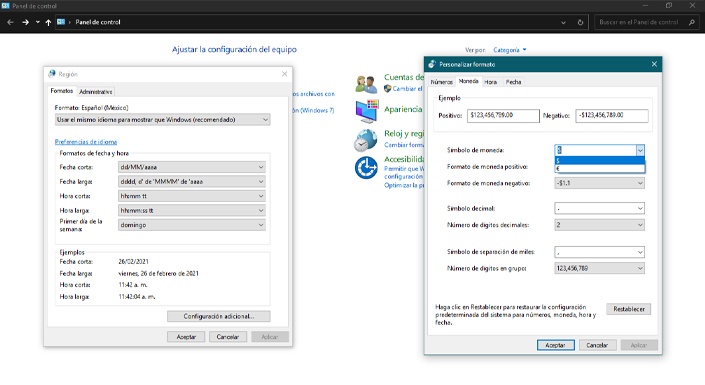
Task: Click the Negativo example field
Action: [x=612, y=116]
